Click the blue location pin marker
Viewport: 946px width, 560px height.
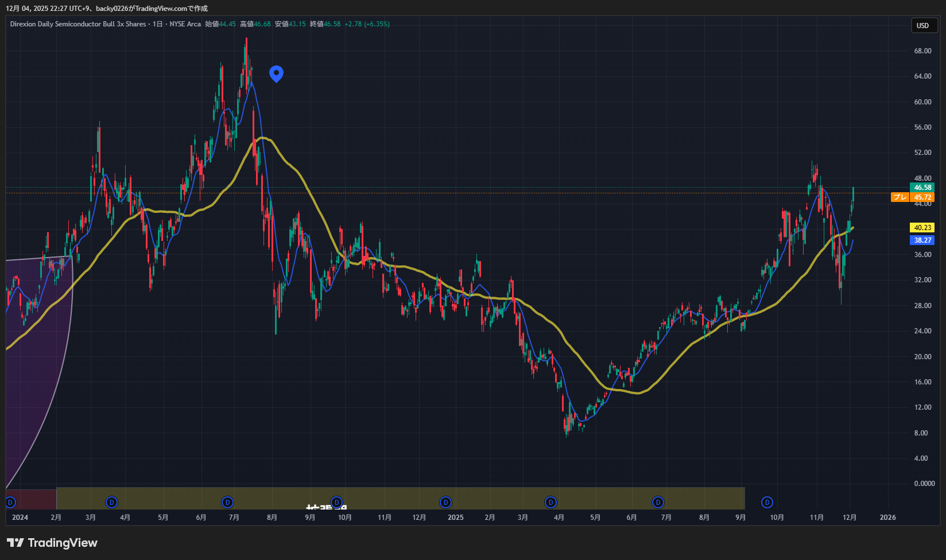(276, 73)
